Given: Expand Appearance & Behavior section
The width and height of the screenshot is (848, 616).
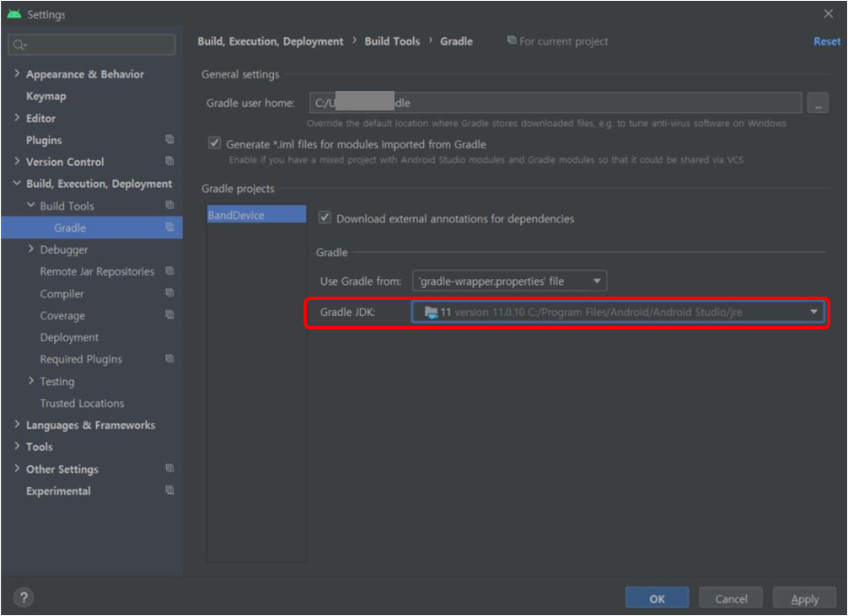Looking at the screenshot, I should [x=17, y=73].
